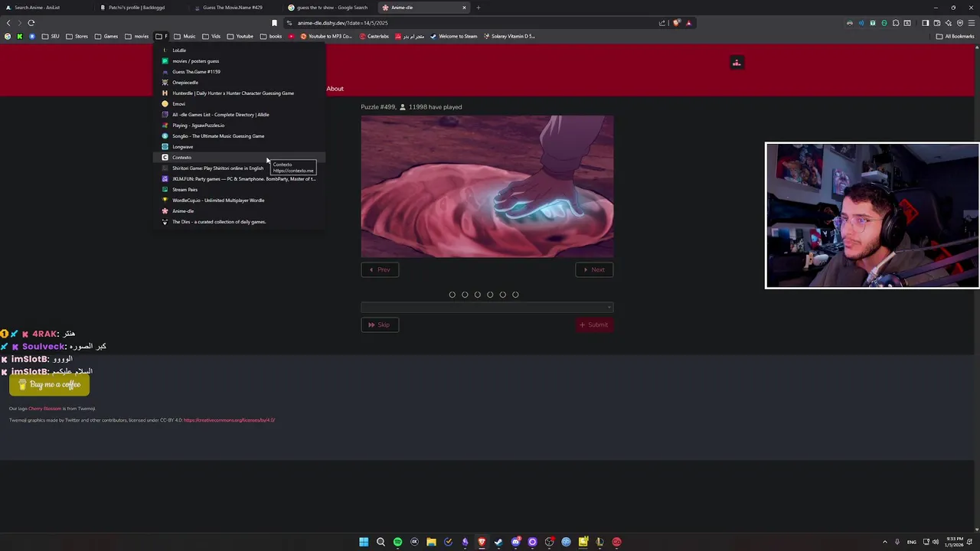Image resolution: width=980 pixels, height=551 pixels.
Task: Click the anime puzzle screenshot image
Action: (487, 187)
